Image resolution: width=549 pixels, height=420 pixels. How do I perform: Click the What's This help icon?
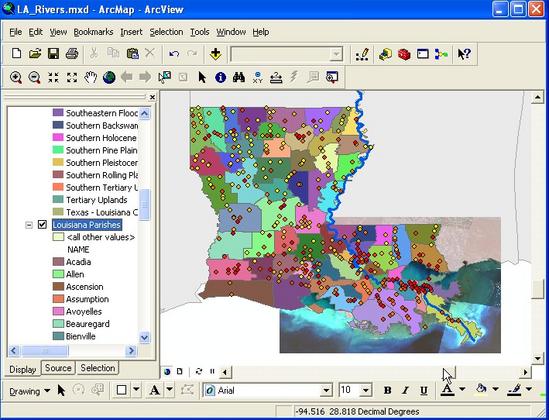pos(464,54)
